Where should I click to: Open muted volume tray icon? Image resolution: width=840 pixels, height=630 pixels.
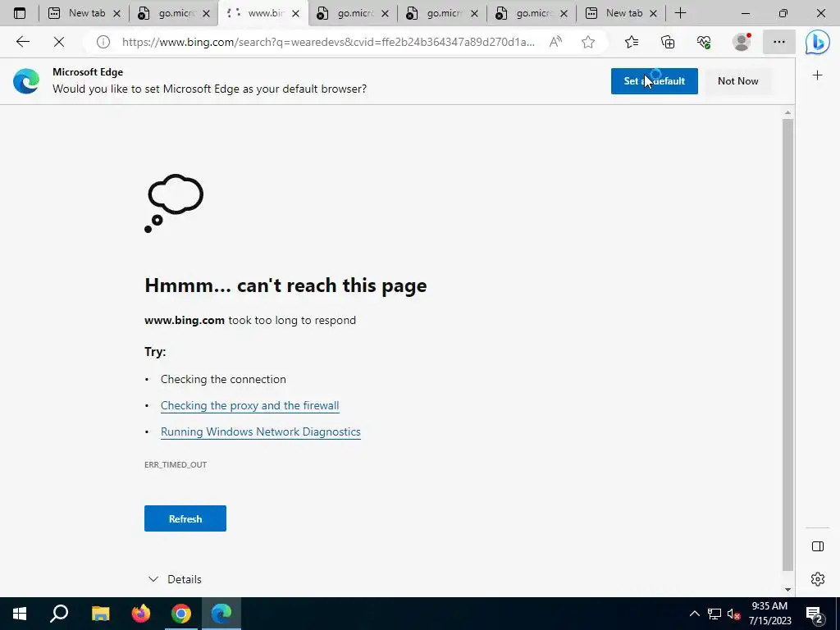click(x=733, y=614)
